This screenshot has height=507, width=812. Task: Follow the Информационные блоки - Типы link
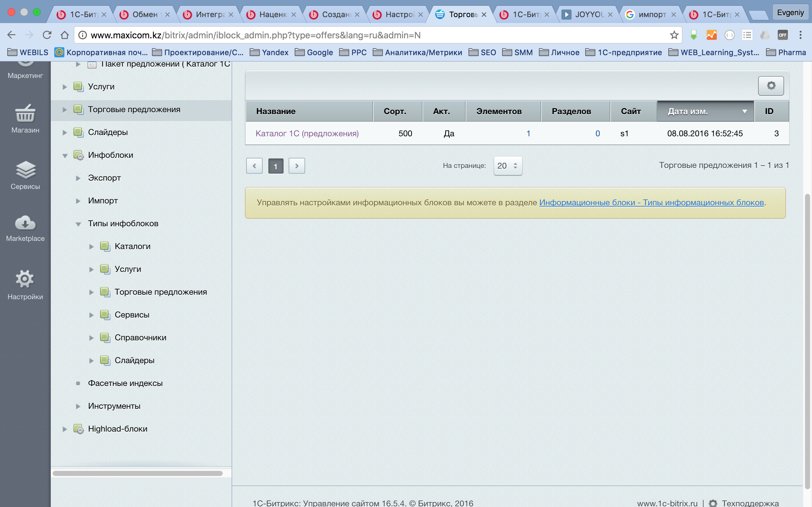[651, 202]
